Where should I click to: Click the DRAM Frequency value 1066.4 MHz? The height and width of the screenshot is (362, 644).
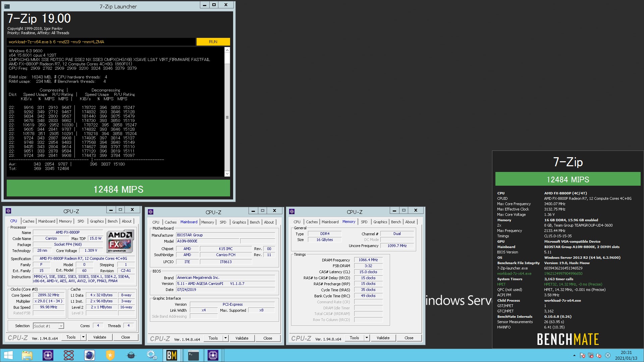pos(368,260)
